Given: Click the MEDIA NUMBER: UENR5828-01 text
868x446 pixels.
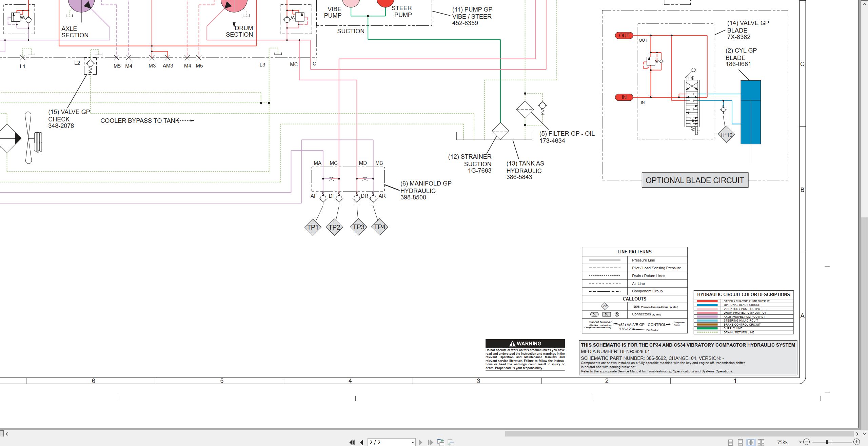Looking at the screenshot, I should click(x=615, y=351).
